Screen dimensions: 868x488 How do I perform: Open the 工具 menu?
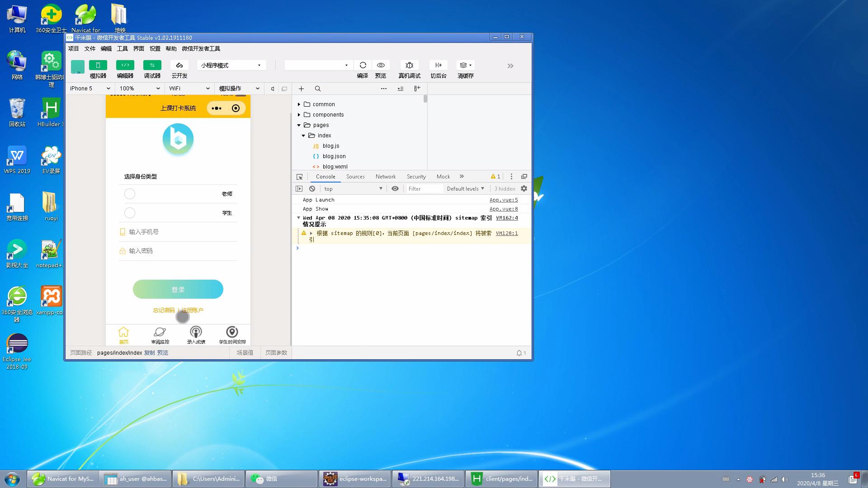tap(122, 48)
